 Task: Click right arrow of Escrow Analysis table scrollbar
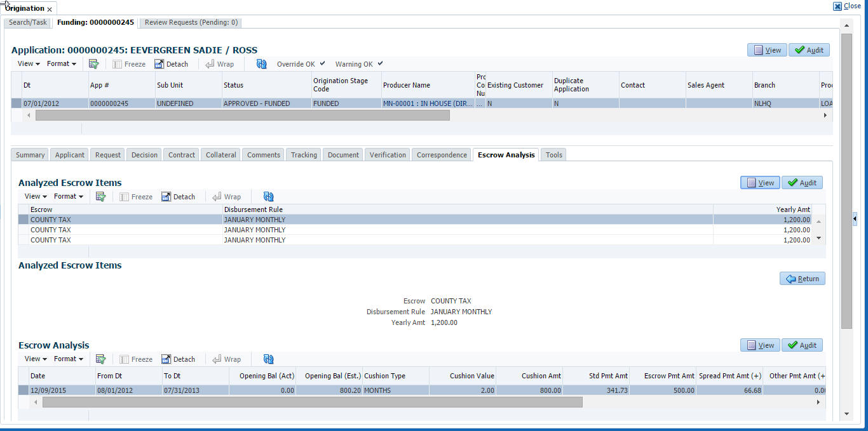pyautogui.click(x=818, y=402)
